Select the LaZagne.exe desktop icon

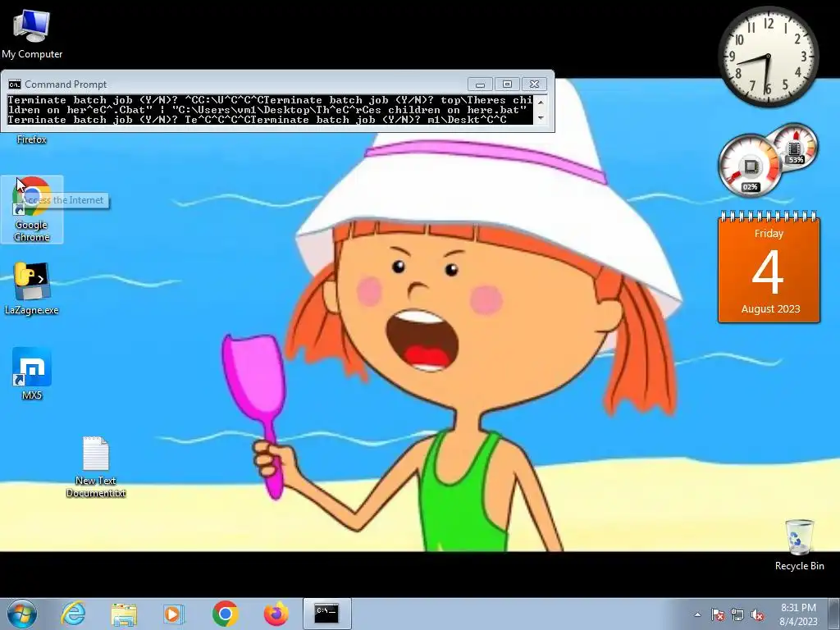(x=32, y=288)
